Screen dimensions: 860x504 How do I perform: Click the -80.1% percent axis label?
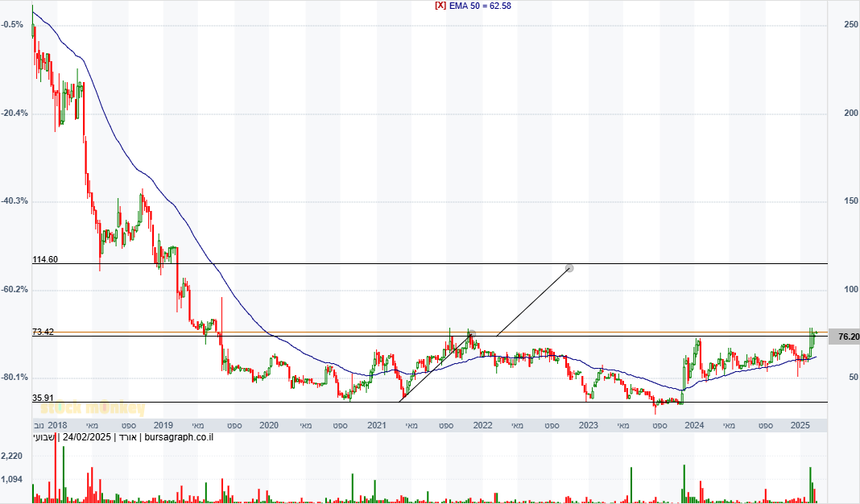(x=14, y=377)
